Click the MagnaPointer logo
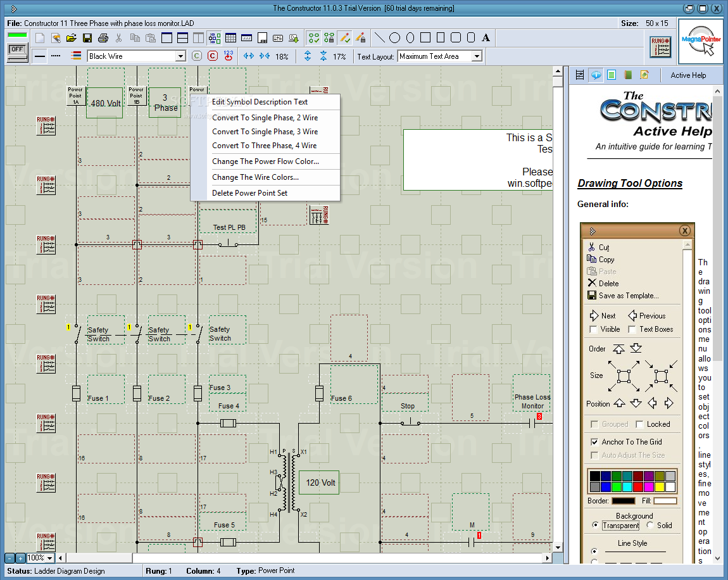 click(x=701, y=41)
